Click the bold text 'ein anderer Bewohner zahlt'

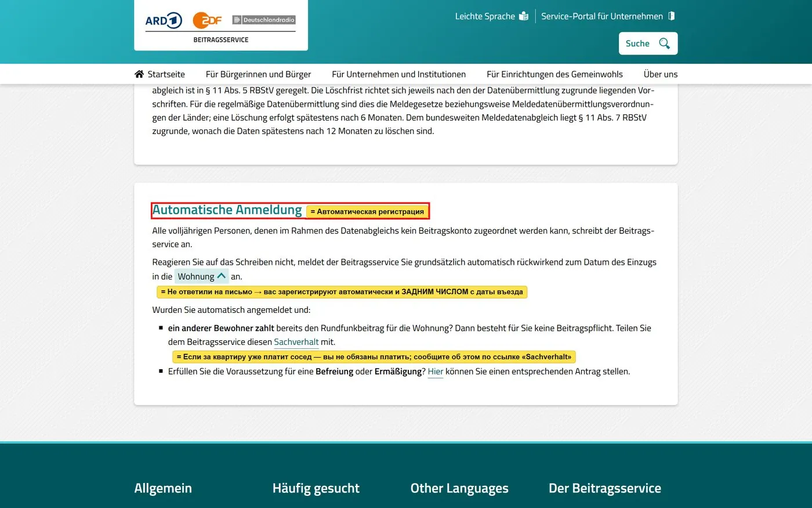[221, 328]
